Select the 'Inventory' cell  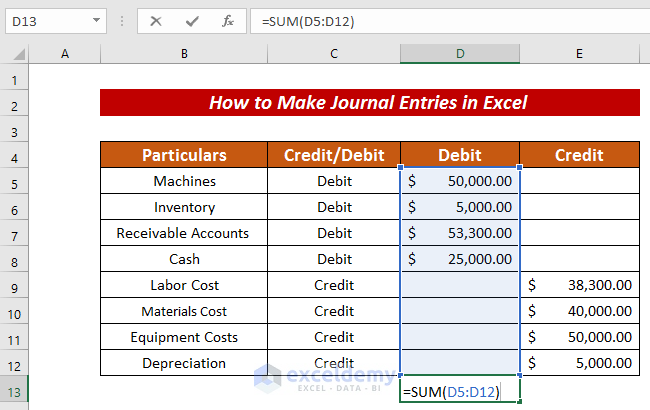pyautogui.click(x=184, y=207)
